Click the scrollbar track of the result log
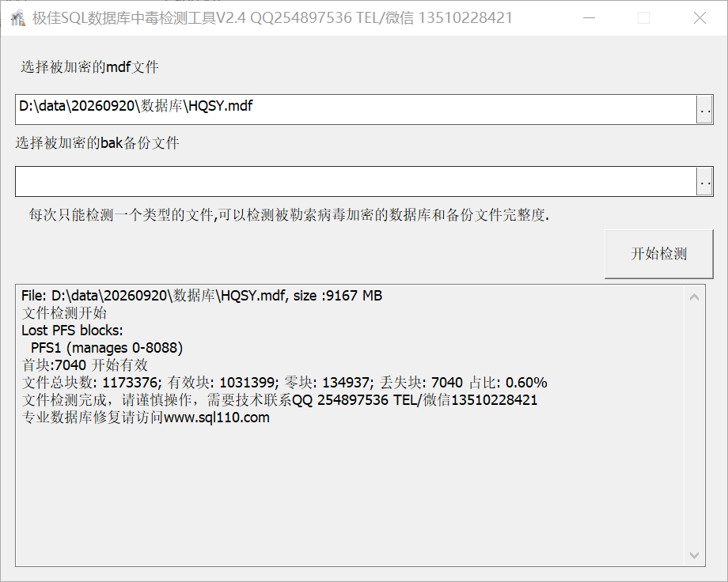 pyautogui.click(x=694, y=425)
